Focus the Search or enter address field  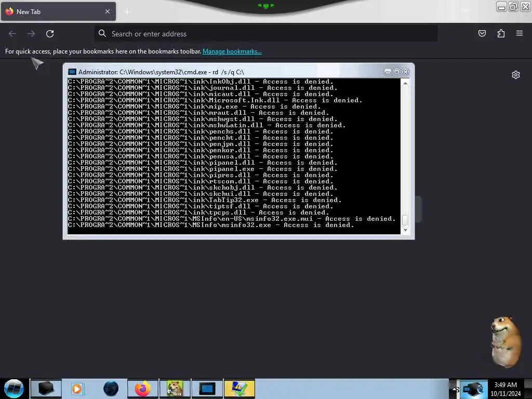coord(265,34)
